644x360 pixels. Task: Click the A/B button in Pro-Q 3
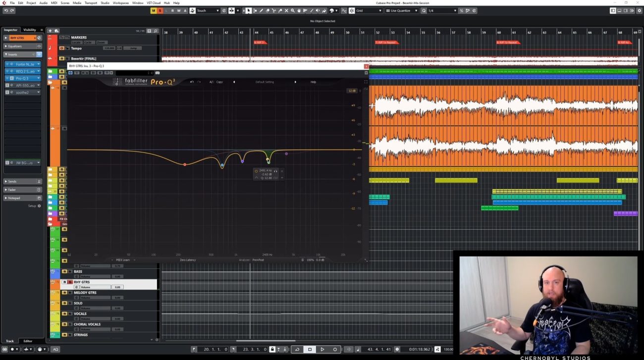pyautogui.click(x=212, y=82)
